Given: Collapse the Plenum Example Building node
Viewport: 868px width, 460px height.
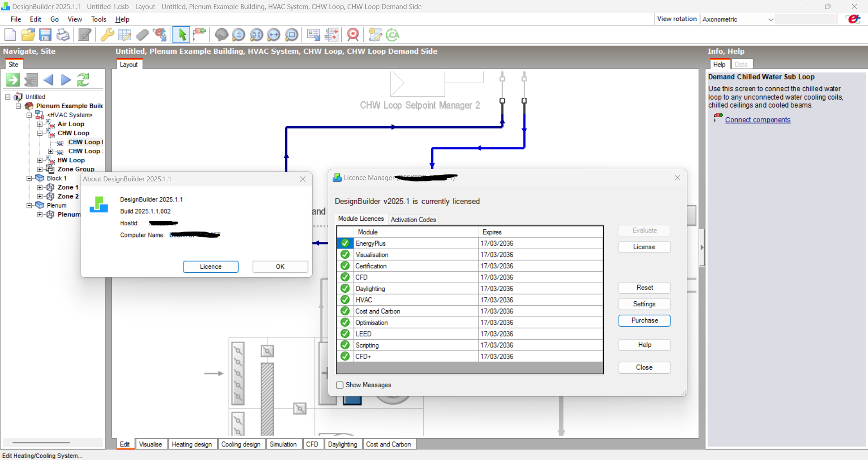Looking at the screenshot, I should [x=19, y=106].
